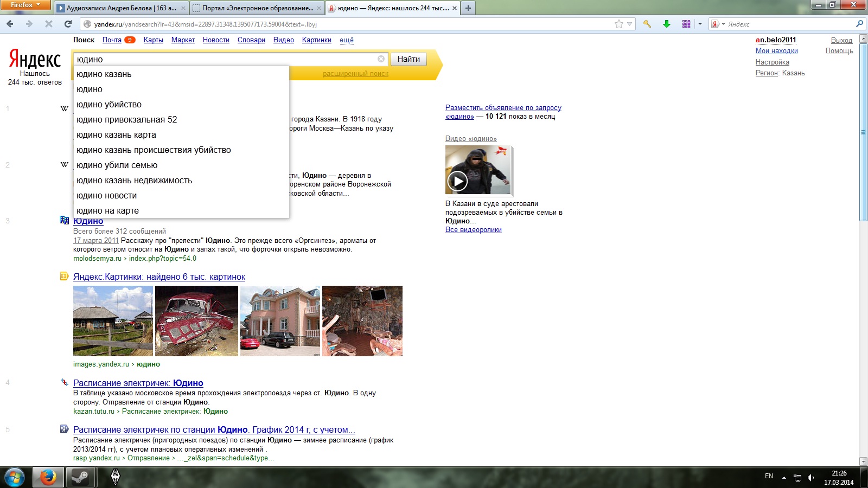Click the Выход logout link
868x488 pixels.
click(x=841, y=40)
